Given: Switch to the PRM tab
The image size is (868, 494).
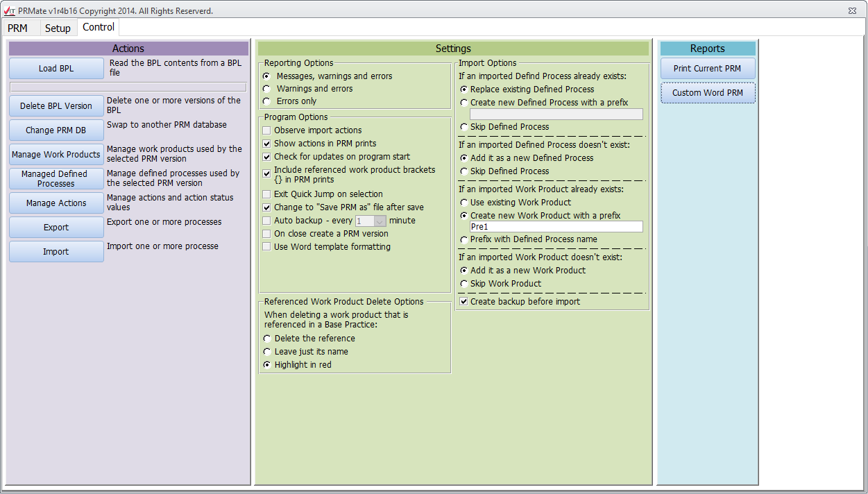Looking at the screenshot, I should [18, 28].
